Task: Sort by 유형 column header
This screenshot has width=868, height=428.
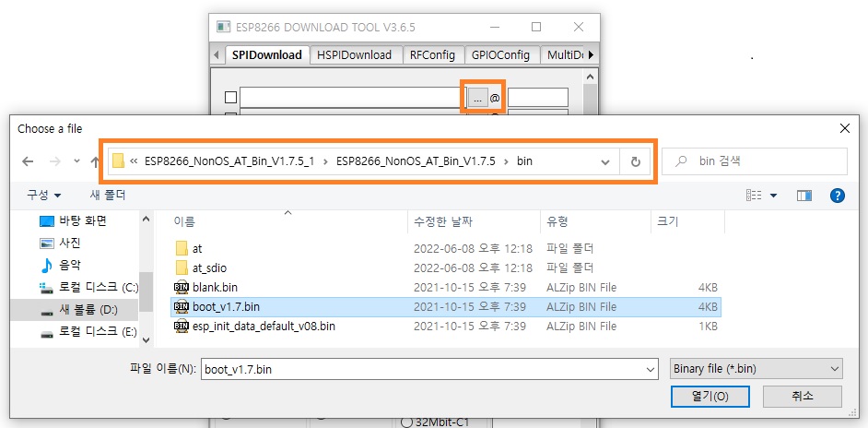Action: (557, 221)
